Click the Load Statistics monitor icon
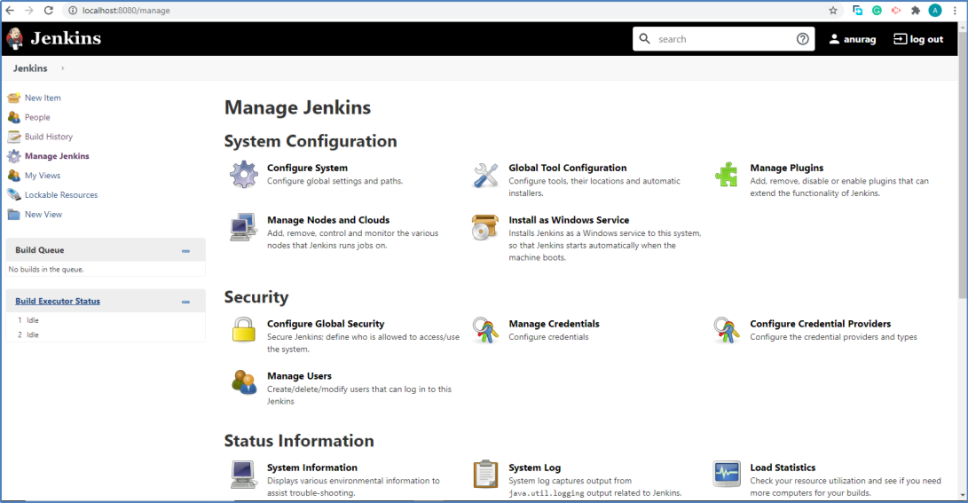This screenshot has width=968, height=503. click(727, 473)
